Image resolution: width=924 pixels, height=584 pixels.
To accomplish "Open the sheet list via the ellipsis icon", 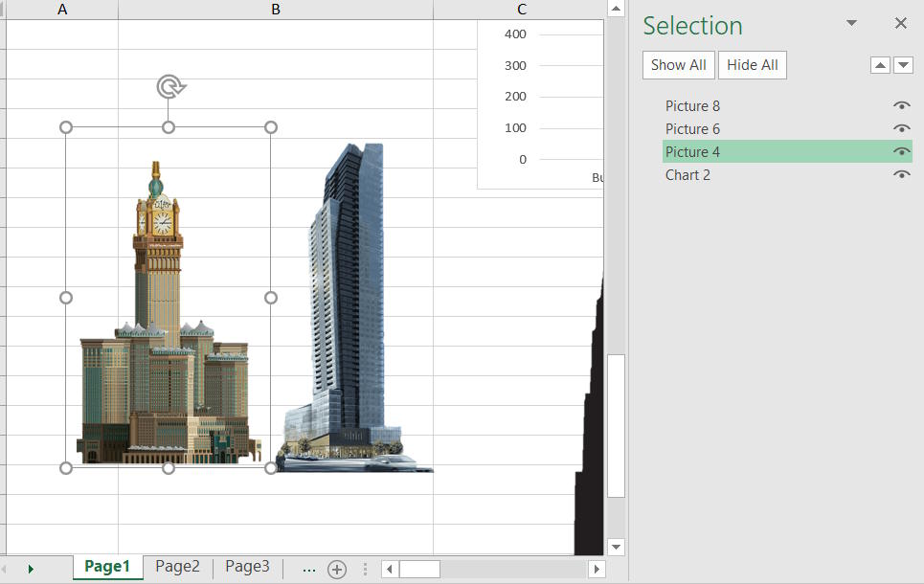I will (x=308, y=567).
